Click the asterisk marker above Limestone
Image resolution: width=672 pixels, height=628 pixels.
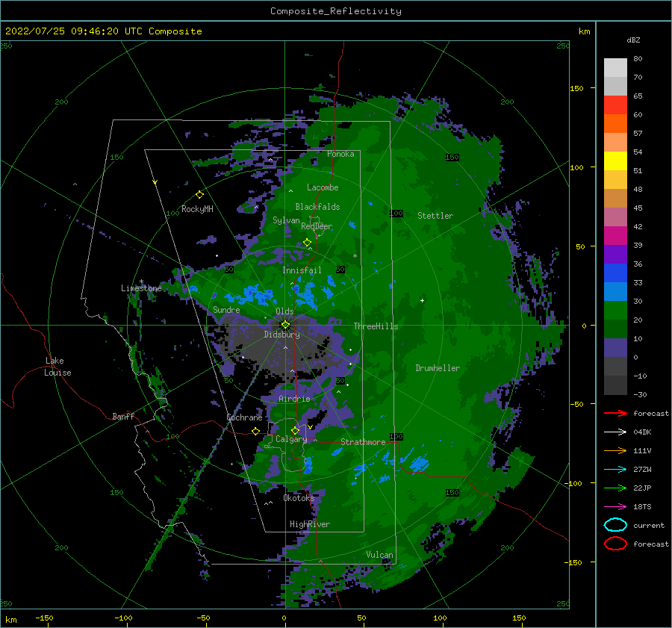[141, 282]
